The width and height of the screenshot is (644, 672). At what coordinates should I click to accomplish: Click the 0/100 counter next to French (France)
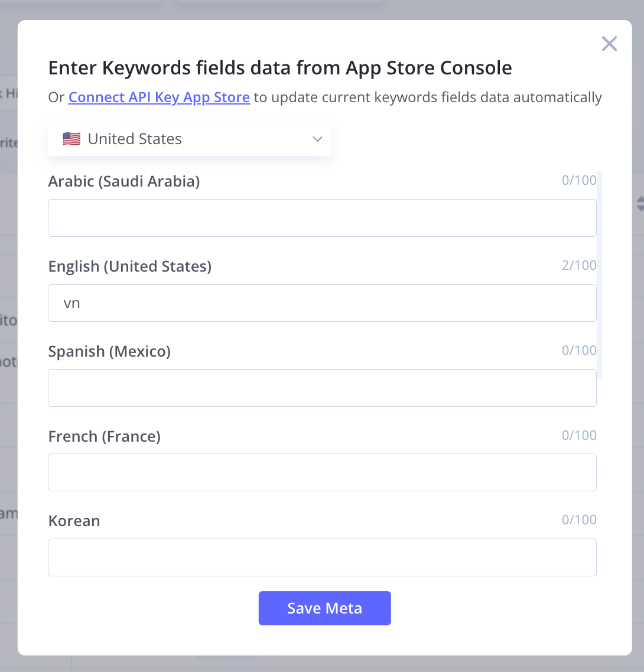pyautogui.click(x=579, y=435)
